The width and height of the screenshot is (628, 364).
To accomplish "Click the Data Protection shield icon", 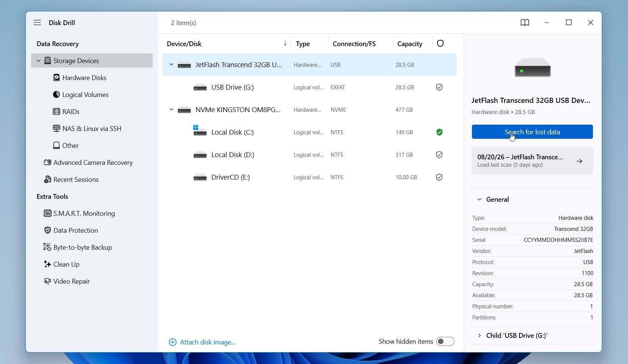I will (x=48, y=230).
